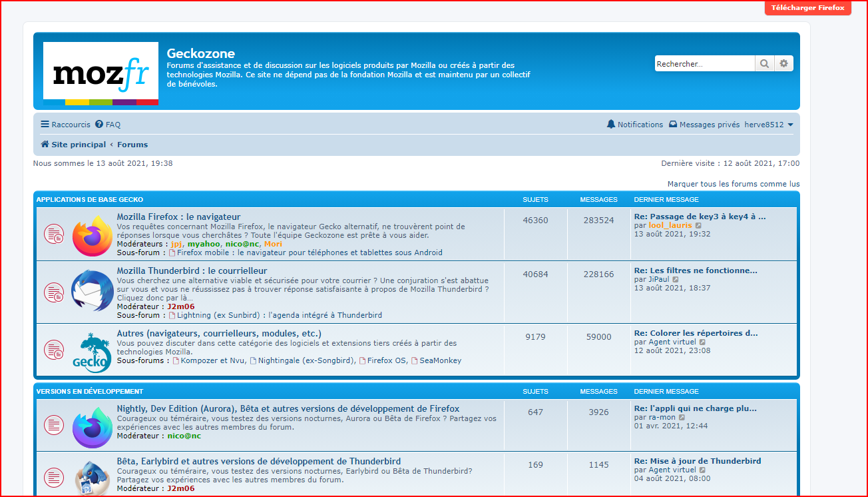Open Firefox OS subforum
The height and width of the screenshot is (497, 868).
click(387, 360)
